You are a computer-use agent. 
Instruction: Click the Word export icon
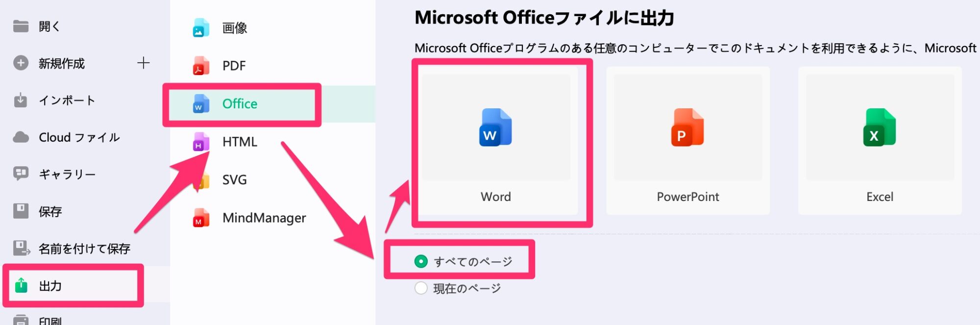point(495,127)
